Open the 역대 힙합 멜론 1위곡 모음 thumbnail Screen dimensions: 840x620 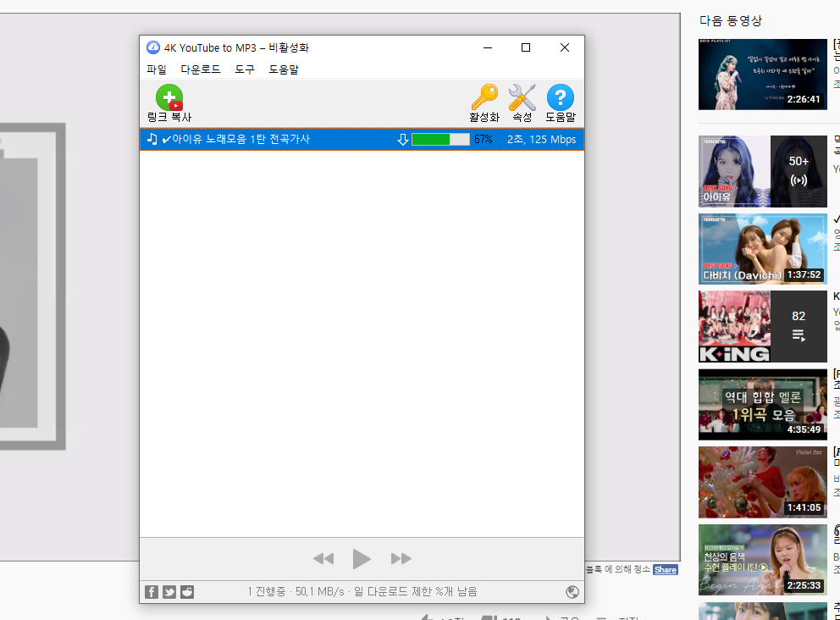(x=763, y=405)
